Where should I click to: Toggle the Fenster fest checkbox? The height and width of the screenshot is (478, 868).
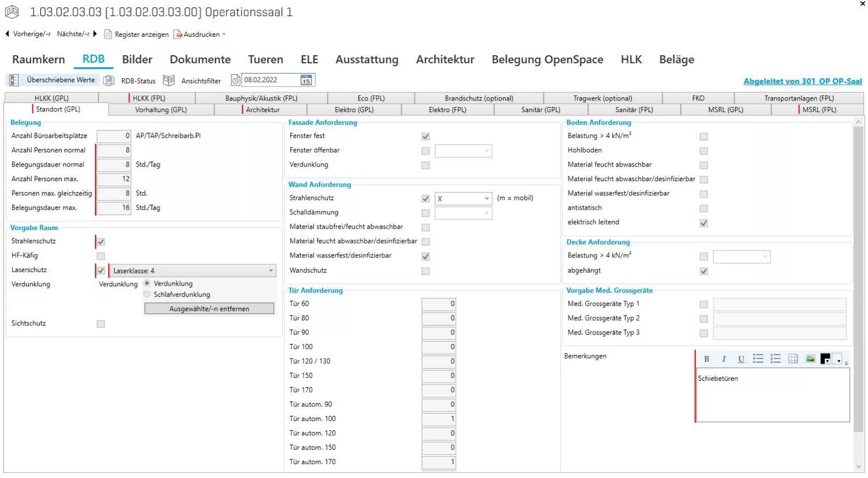click(x=425, y=137)
